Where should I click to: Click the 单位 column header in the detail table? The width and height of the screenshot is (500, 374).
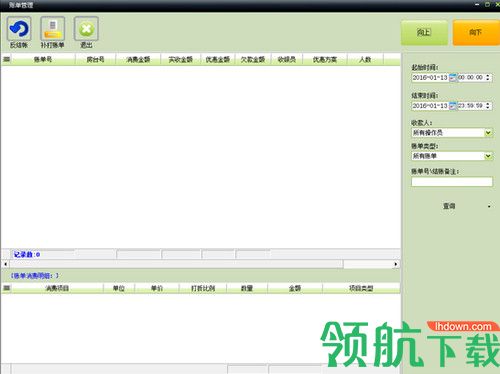click(x=119, y=288)
